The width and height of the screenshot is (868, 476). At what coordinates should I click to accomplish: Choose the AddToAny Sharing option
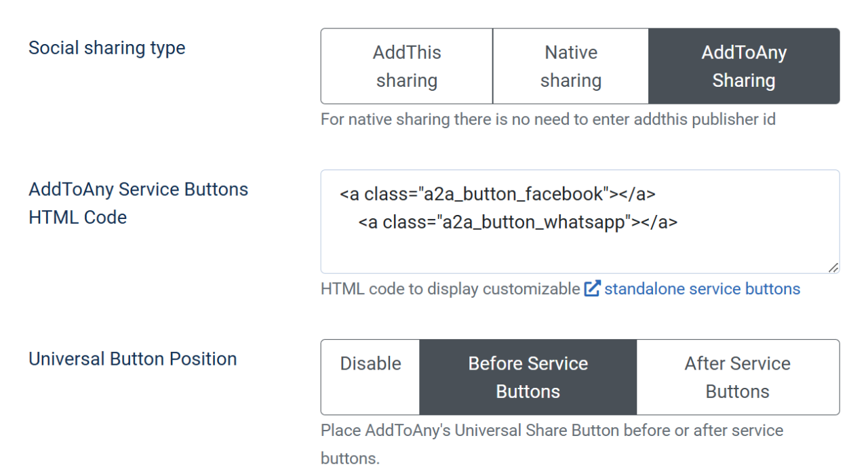pos(744,66)
